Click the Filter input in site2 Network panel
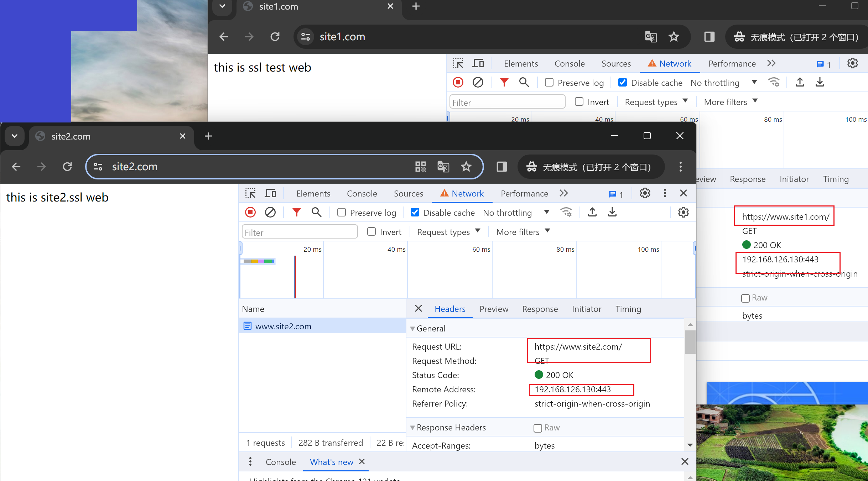The image size is (868, 481). click(300, 232)
